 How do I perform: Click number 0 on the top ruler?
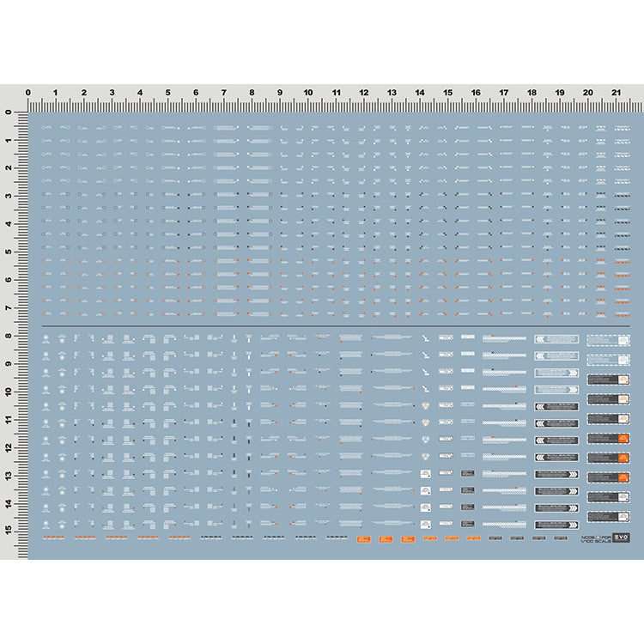tap(28, 93)
